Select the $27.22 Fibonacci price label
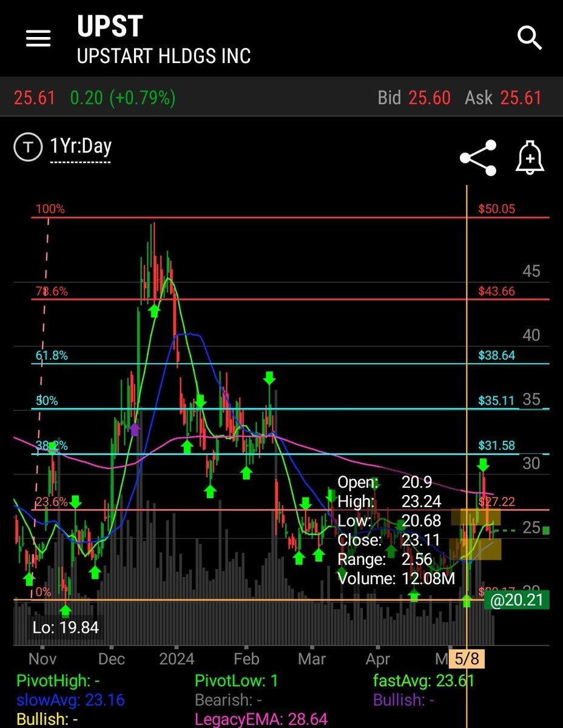 click(496, 501)
